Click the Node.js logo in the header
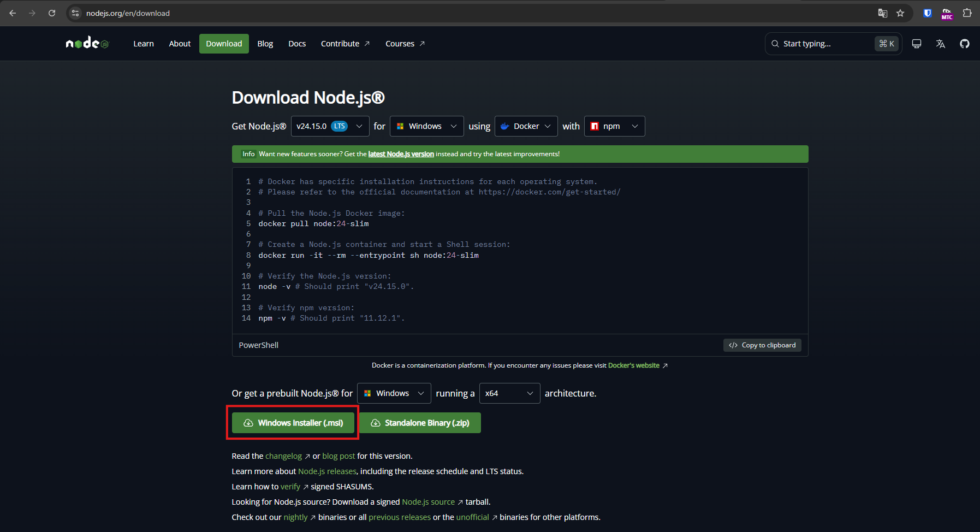Viewport: 980px width, 532px height. click(x=87, y=43)
